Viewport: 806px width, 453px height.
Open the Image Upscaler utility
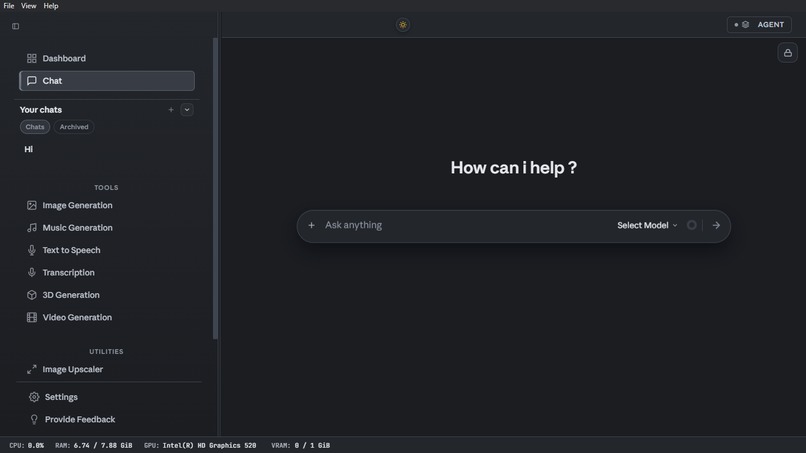pyautogui.click(x=107, y=369)
